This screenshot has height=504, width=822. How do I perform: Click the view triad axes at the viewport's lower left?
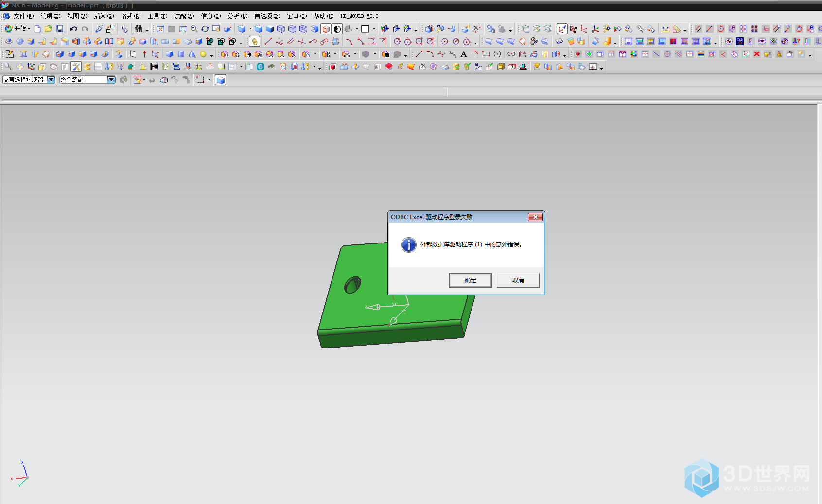pos(20,474)
